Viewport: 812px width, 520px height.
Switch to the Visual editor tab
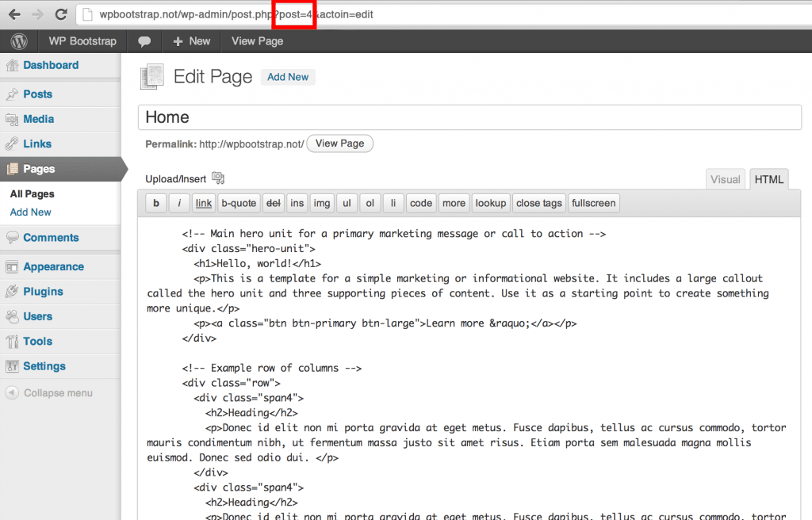click(x=725, y=179)
